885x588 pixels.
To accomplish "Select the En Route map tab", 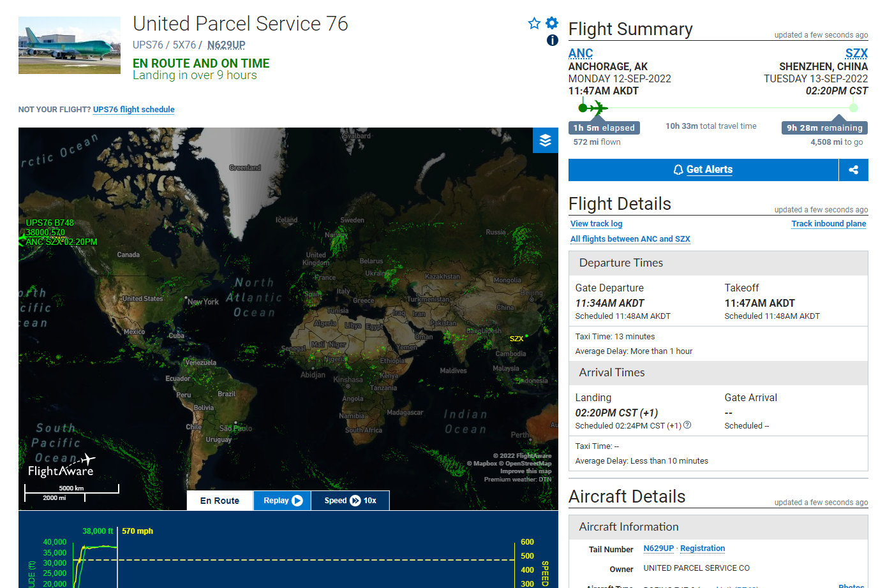I will tap(219, 501).
